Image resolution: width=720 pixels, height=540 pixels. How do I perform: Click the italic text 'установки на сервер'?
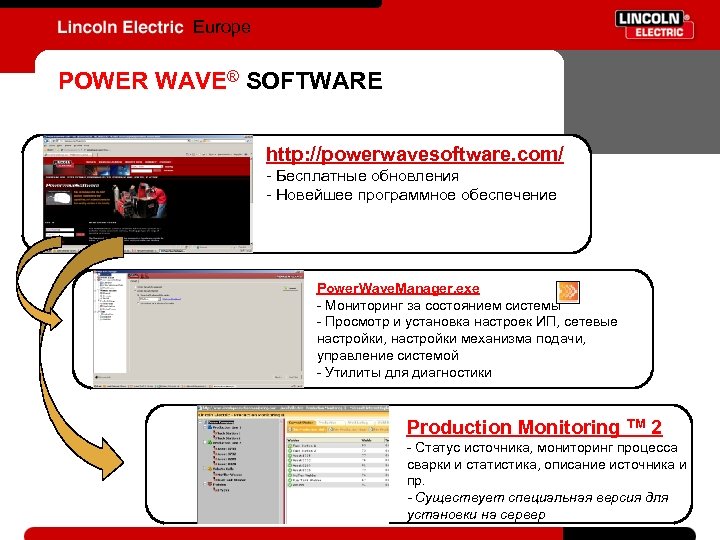pos(476,515)
